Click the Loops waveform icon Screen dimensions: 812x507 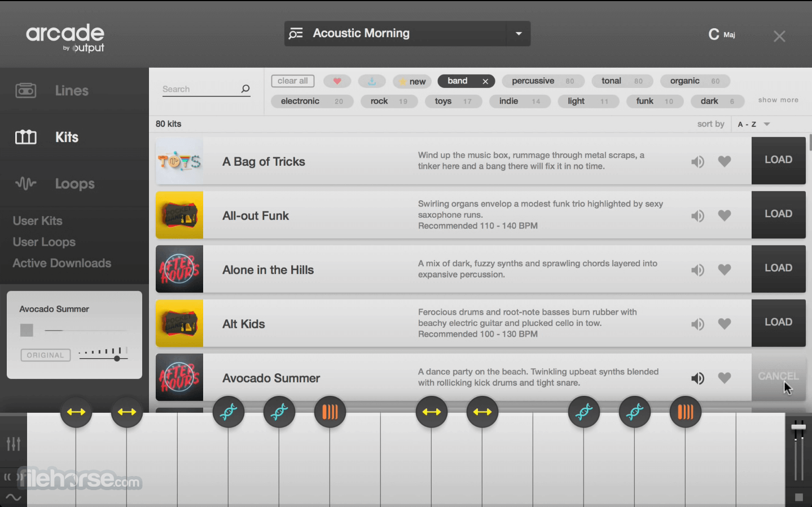pos(26,183)
